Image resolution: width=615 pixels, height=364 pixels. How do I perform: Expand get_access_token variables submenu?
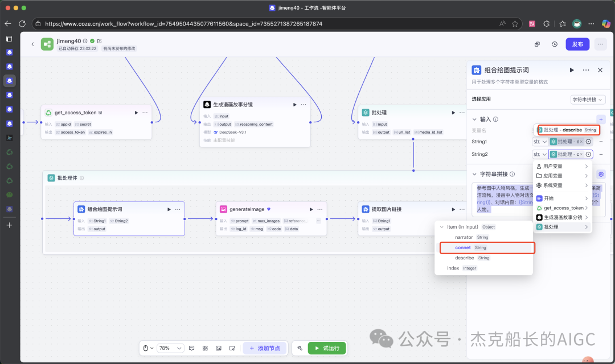click(563, 208)
